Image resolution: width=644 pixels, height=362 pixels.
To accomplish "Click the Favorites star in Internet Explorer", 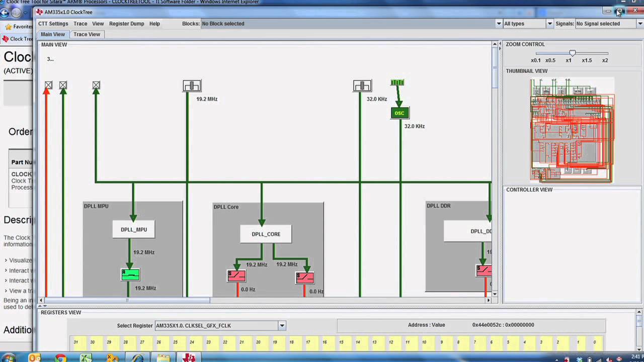I will point(9,27).
